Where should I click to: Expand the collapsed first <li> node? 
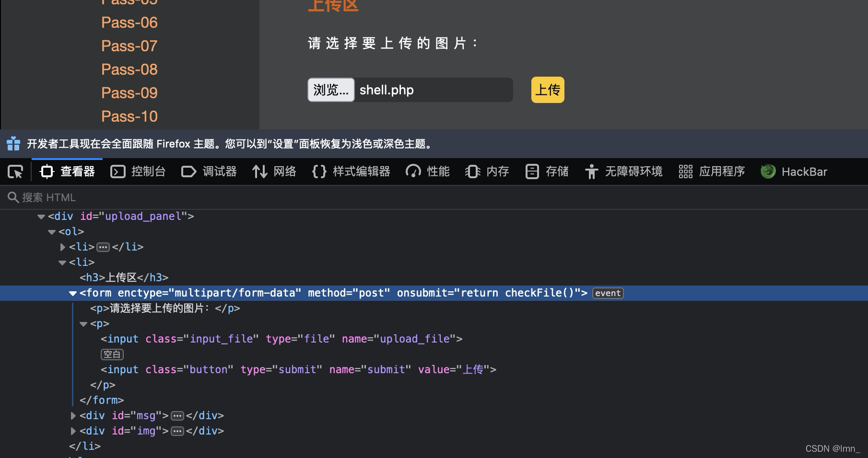pos(62,247)
